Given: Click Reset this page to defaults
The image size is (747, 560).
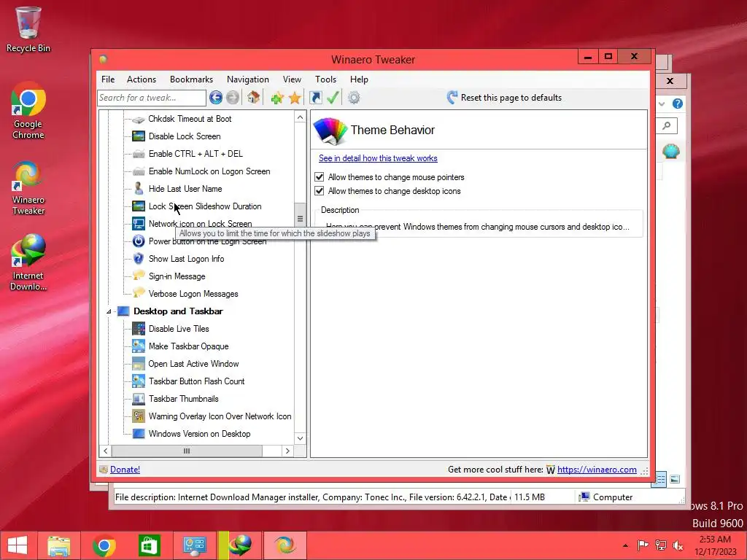Looking at the screenshot, I should tap(505, 98).
